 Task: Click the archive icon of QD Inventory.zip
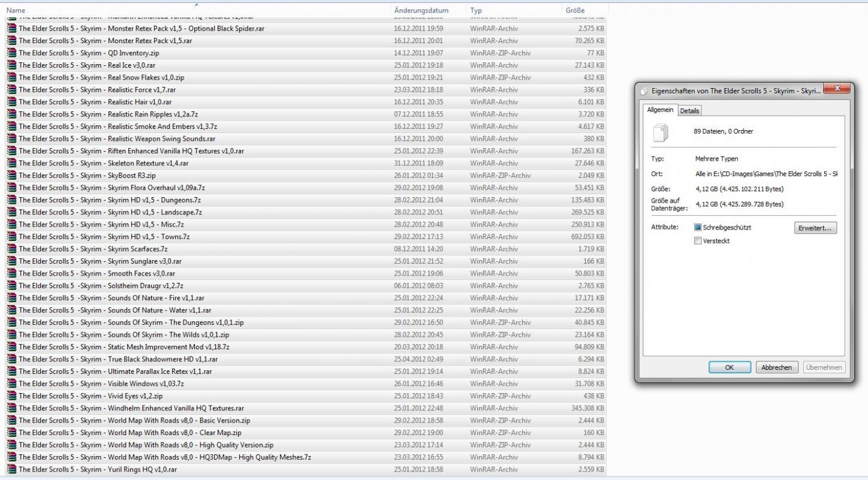tap(11, 53)
